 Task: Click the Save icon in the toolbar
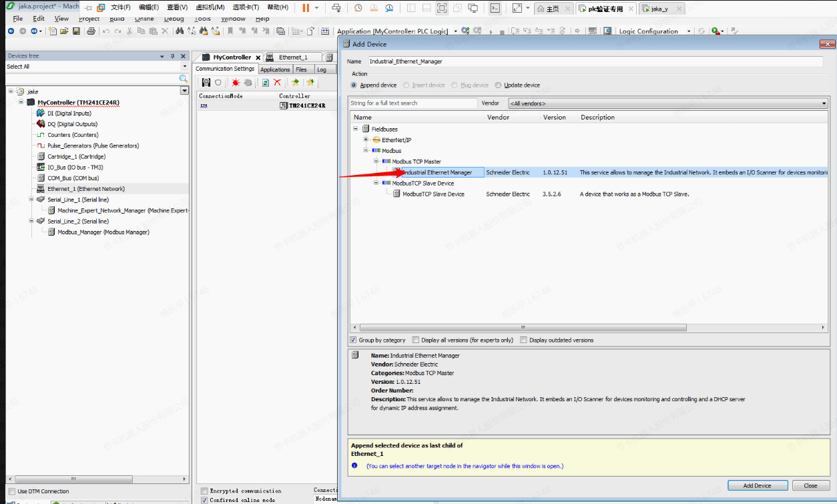[x=76, y=31]
